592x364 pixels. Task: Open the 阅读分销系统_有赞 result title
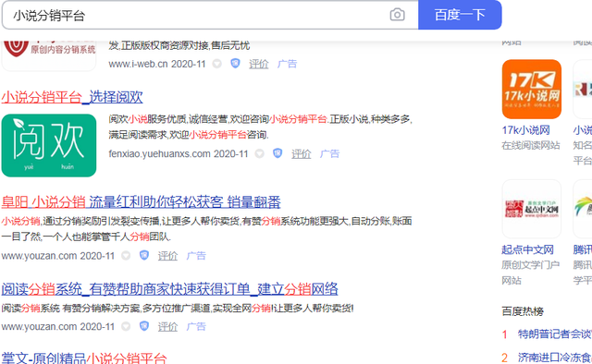[x=169, y=289]
